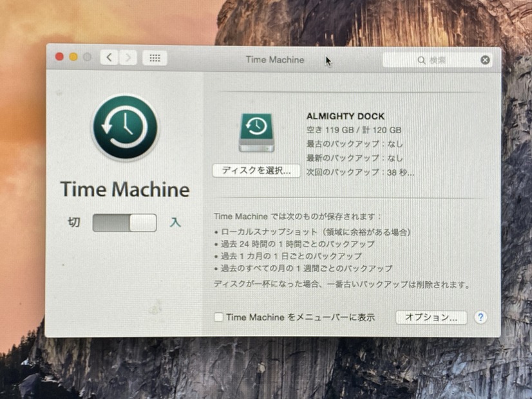Screen dimensions: 532x399
Task: Go forward with the right chevron button
Action: (128, 58)
